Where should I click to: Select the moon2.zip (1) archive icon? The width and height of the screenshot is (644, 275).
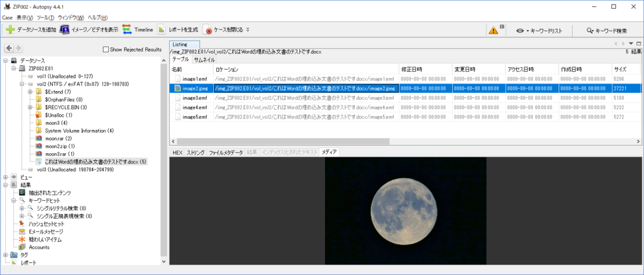(x=38, y=146)
